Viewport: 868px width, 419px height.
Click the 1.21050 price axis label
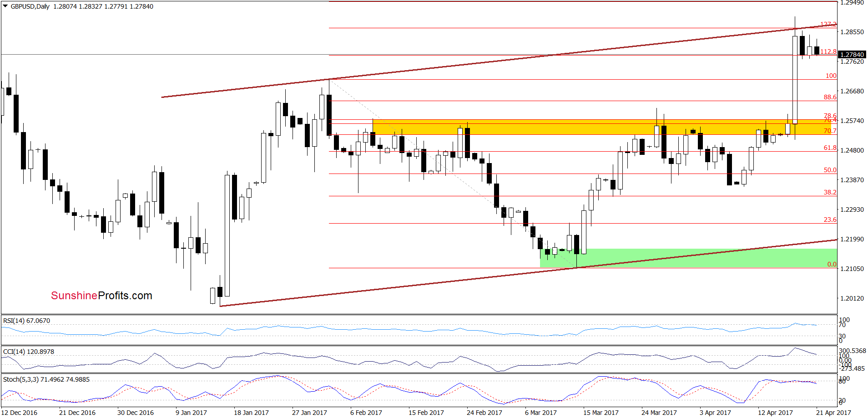pos(852,269)
